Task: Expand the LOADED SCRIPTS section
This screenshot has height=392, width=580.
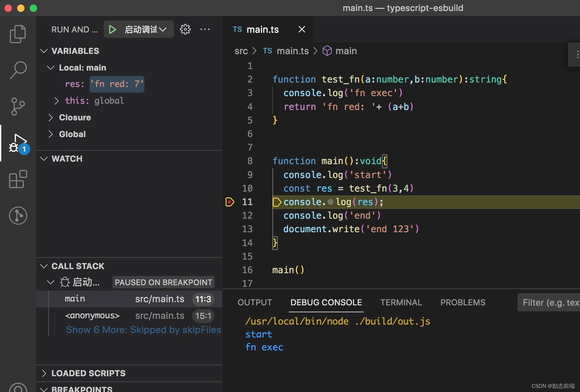Action: point(44,373)
